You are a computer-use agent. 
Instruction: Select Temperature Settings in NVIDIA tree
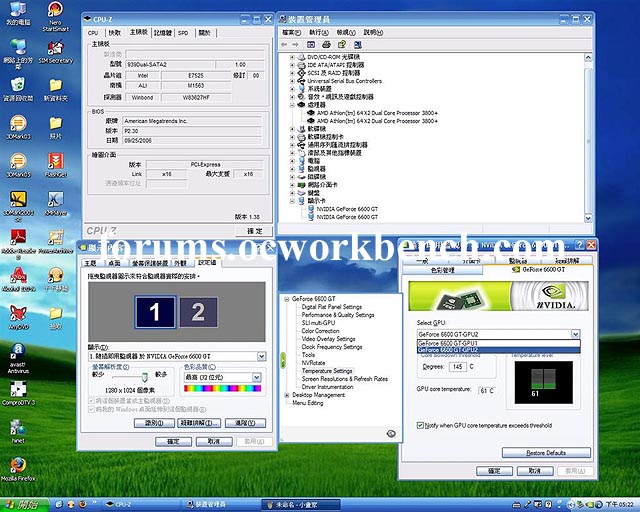click(327, 371)
